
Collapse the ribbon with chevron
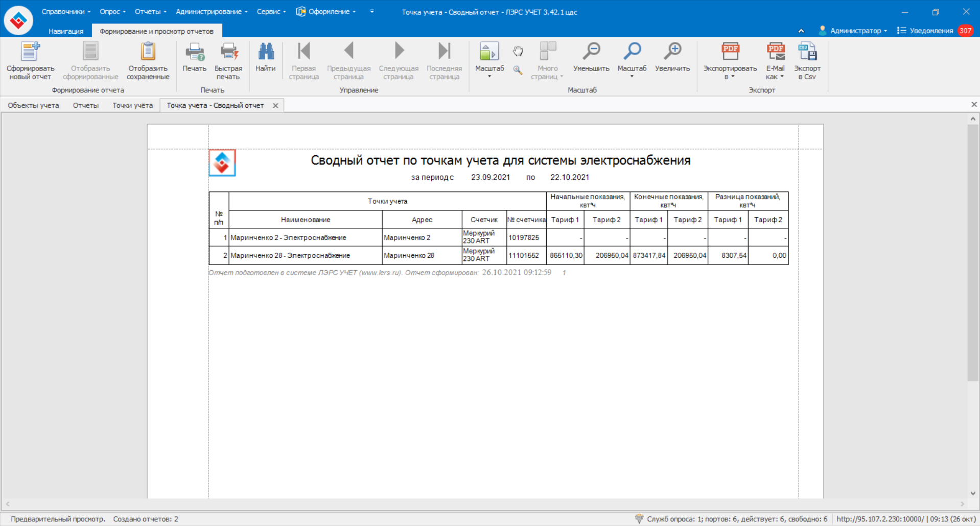801,31
